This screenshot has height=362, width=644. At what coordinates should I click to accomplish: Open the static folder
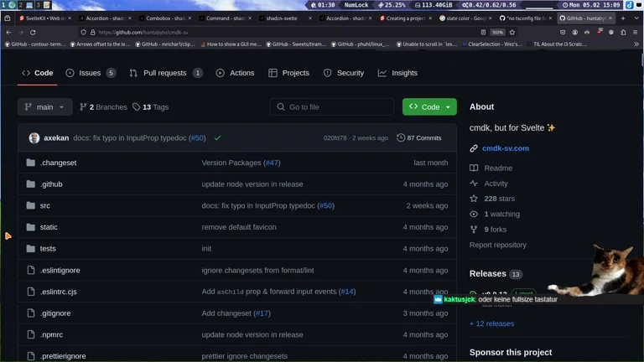[49, 227]
